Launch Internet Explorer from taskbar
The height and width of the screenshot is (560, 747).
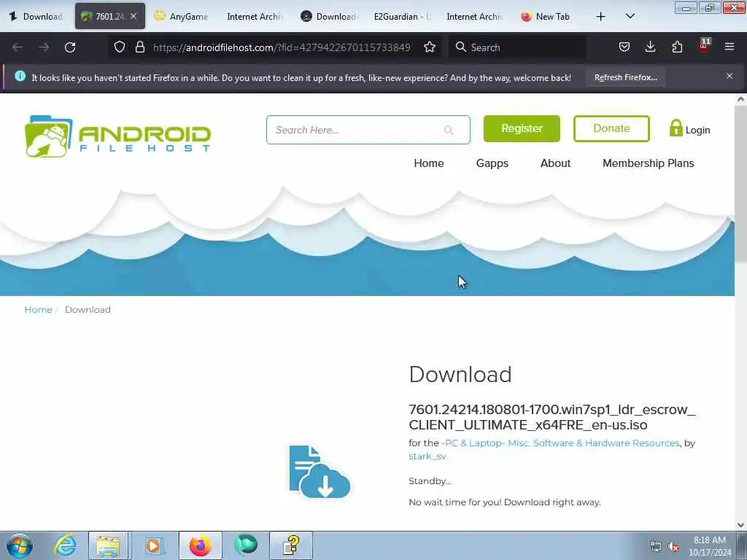tap(64, 545)
